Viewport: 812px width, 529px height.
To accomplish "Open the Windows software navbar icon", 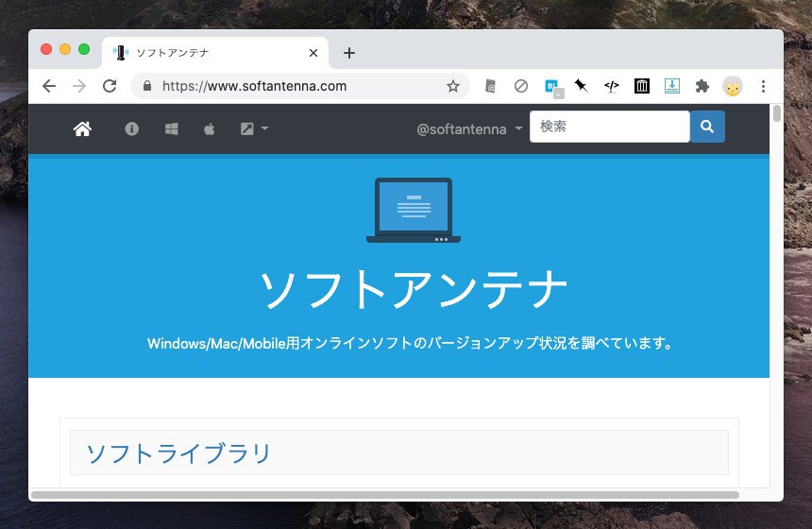I will coord(172,129).
